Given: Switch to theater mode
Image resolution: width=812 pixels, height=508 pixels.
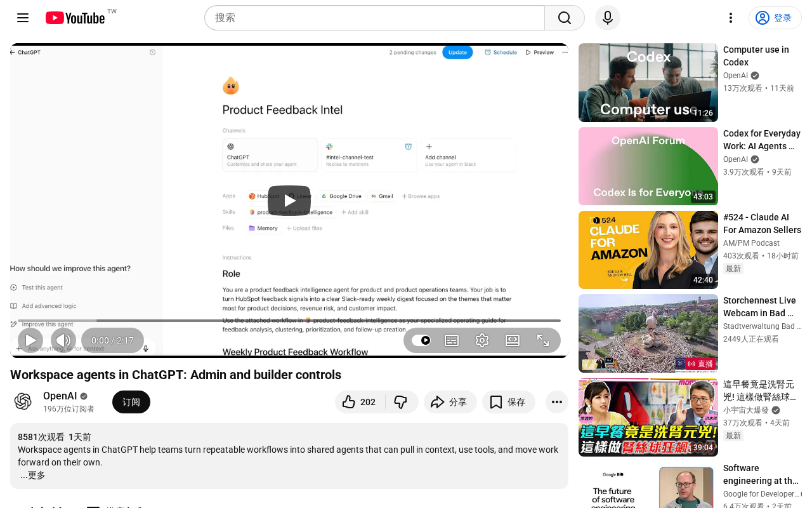Looking at the screenshot, I should [513, 340].
